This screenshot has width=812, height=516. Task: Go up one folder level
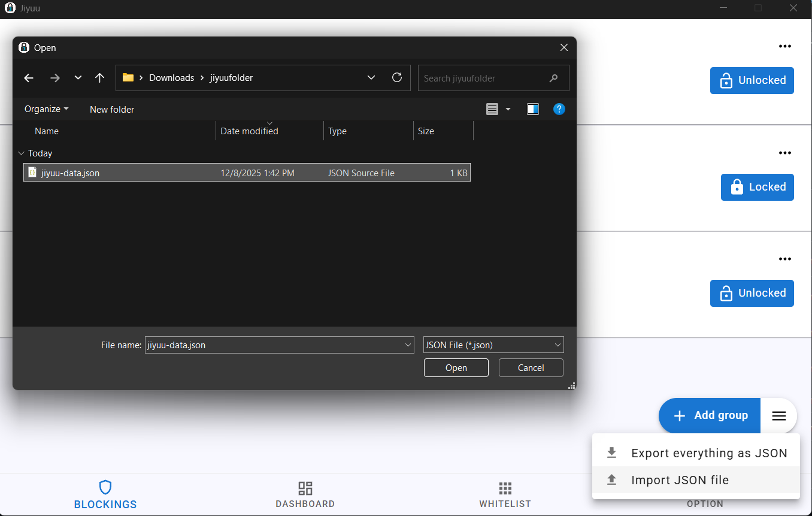[100, 78]
